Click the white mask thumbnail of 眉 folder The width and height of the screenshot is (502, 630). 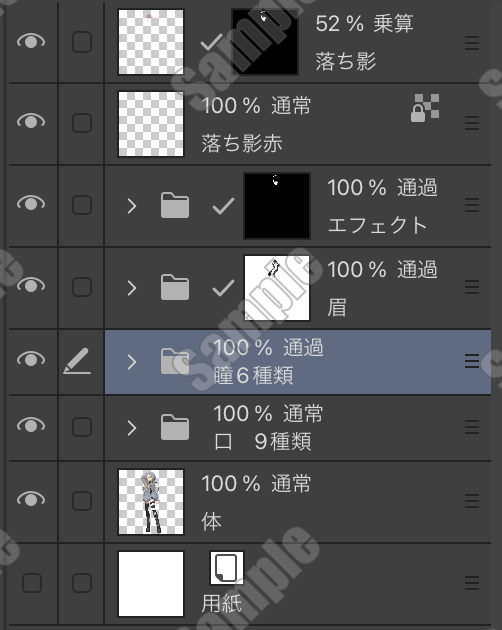pos(277,288)
